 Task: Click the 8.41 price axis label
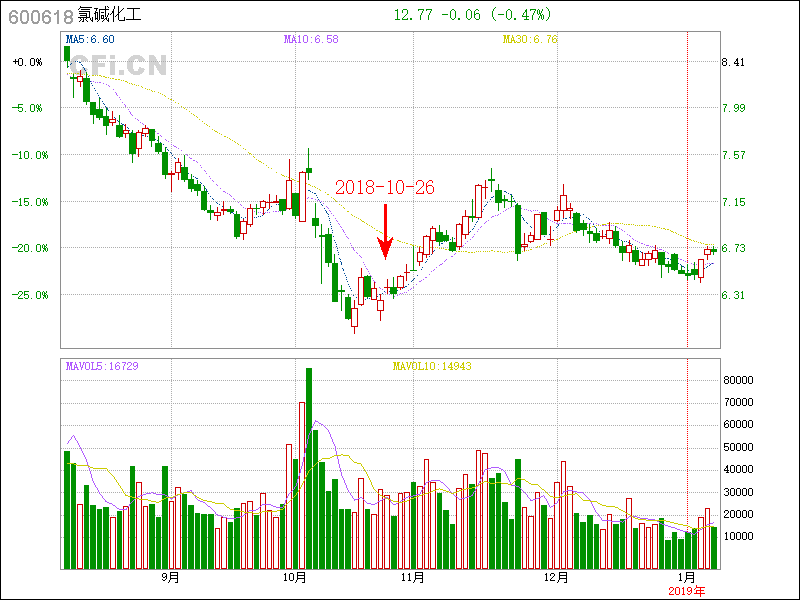tap(733, 62)
